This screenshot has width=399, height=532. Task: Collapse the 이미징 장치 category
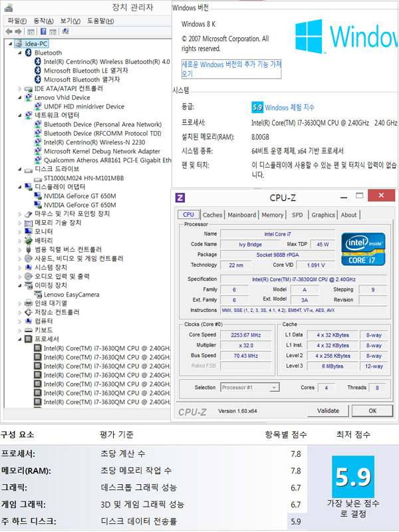pos(20,286)
